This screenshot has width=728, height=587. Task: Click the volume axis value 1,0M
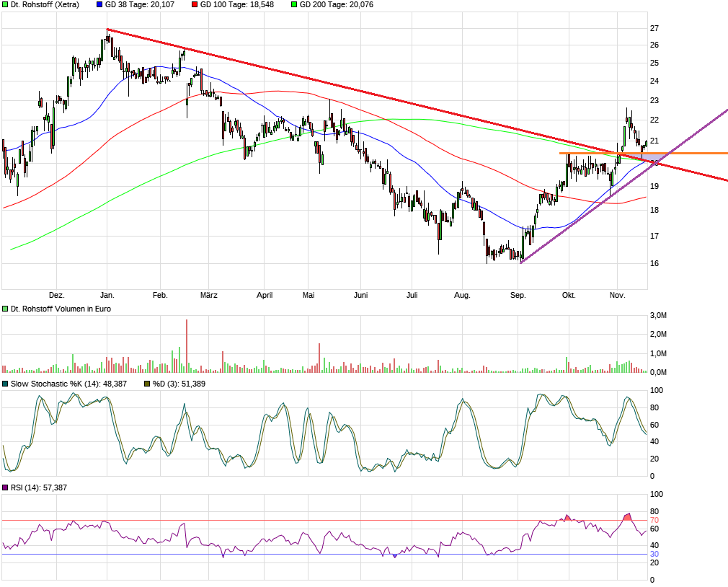658,353
